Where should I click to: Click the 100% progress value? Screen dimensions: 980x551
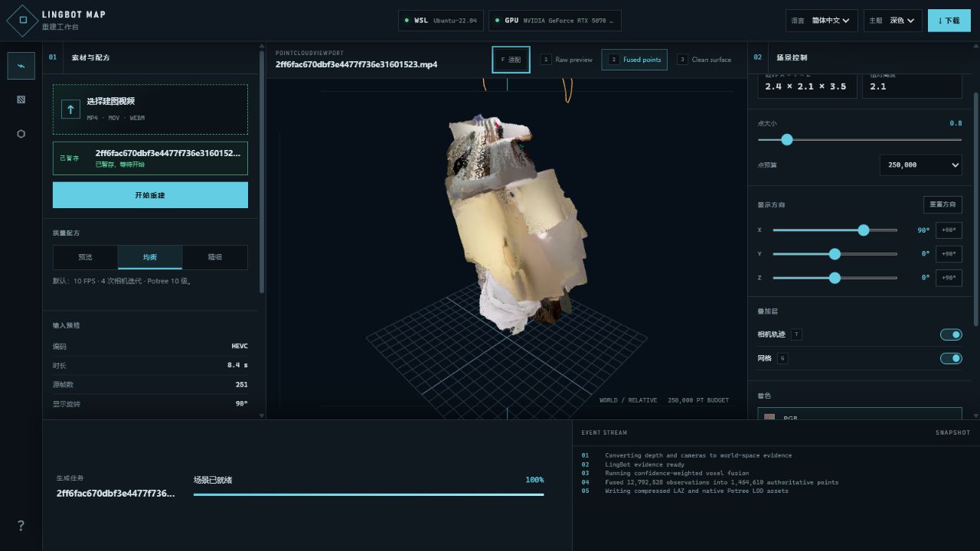pyautogui.click(x=534, y=480)
